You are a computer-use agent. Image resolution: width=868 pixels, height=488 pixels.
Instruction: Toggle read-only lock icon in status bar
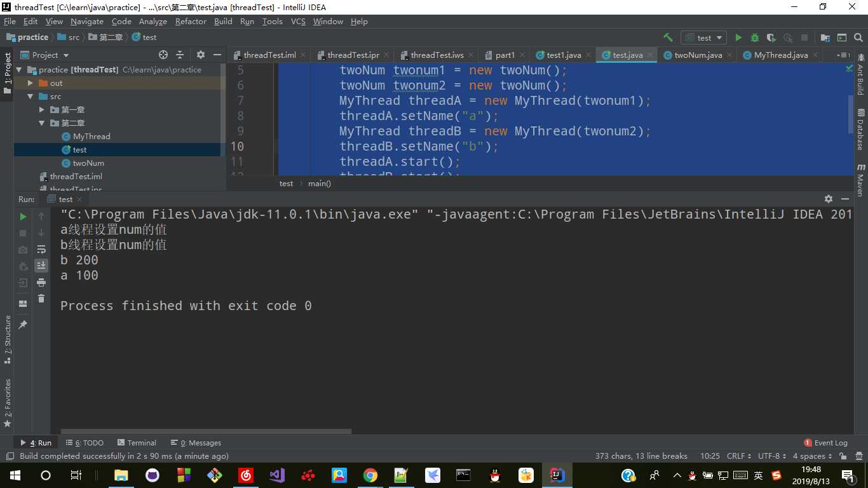coord(843,456)
